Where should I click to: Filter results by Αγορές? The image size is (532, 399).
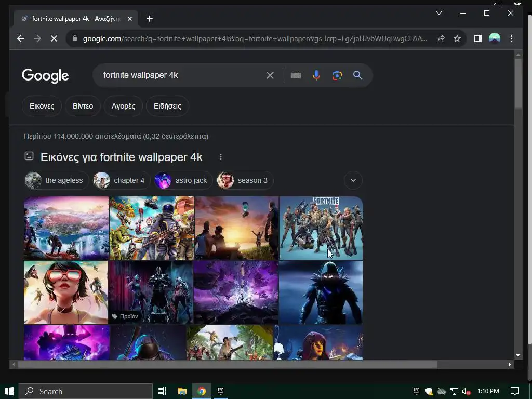tap(124, 106)
